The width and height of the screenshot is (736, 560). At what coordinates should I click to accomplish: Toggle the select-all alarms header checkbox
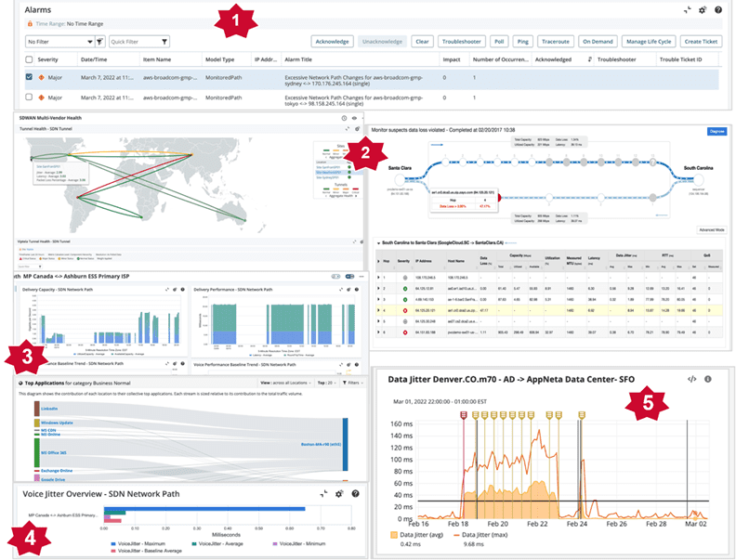click(30, 59)
